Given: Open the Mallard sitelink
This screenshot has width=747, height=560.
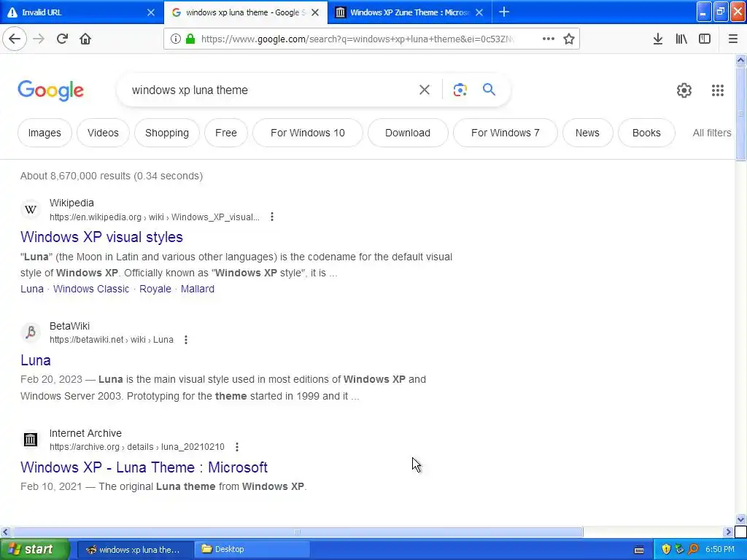Looking at the screenshot, I should pyautogui.click(x=197, y=289).
